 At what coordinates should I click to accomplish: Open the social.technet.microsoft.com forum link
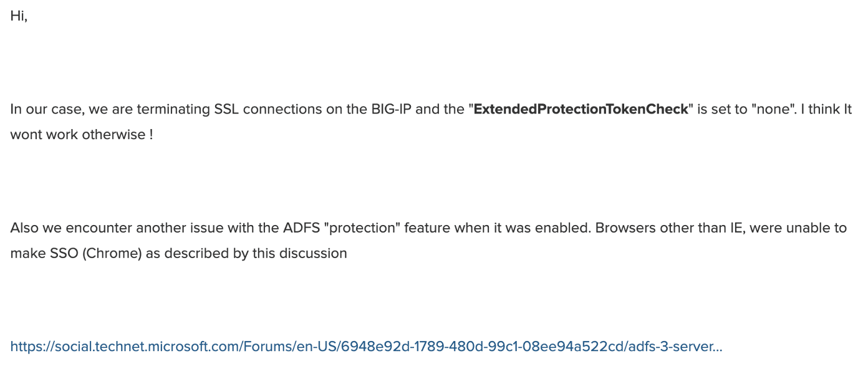pyautogui.click(x=366, y=347)
